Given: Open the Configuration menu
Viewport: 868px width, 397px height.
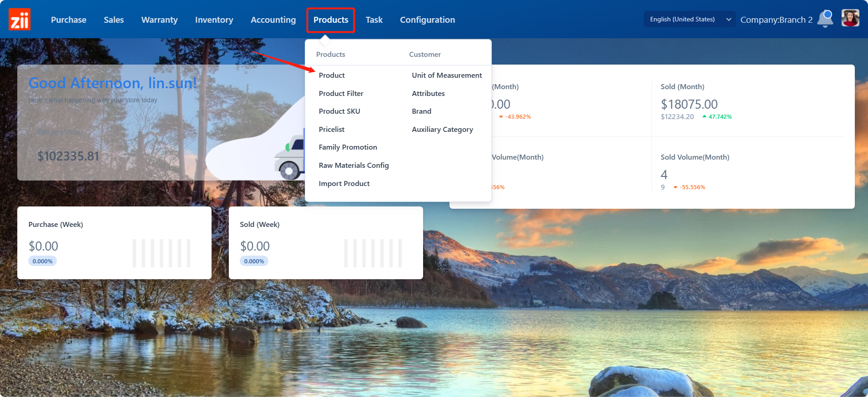Looking at the screenshot, I should tap(427, 20).
